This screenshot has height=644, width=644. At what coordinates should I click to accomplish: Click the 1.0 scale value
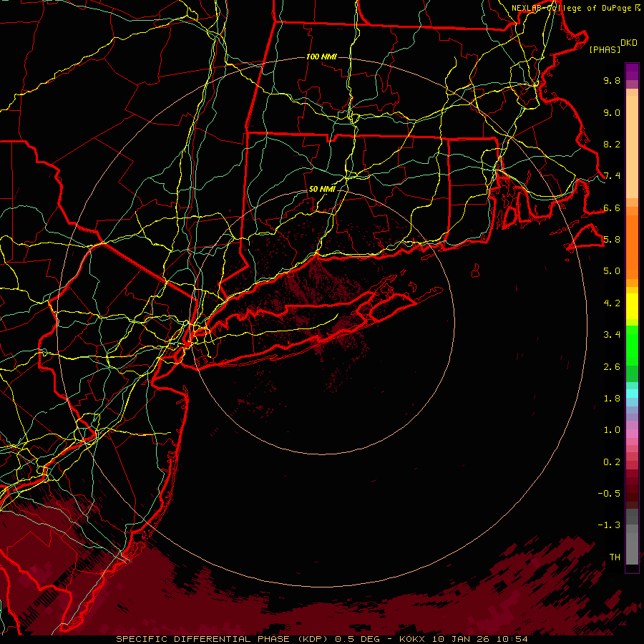(x=612, y=430)
